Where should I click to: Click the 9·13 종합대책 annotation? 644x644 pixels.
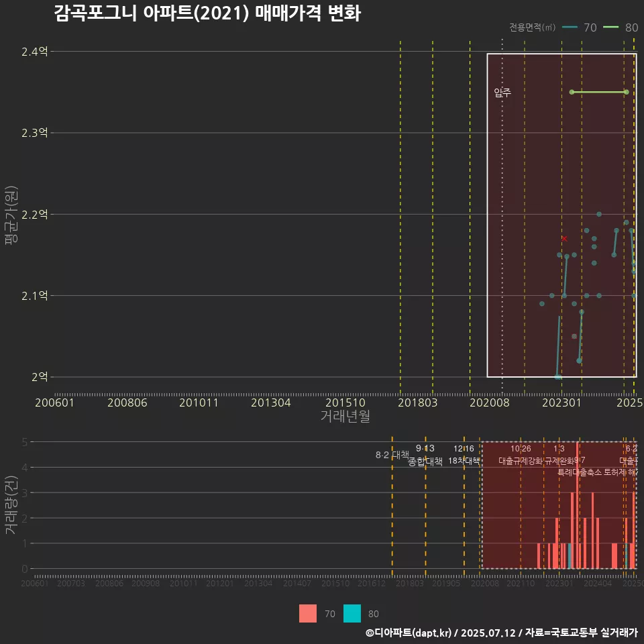[425, 455]
